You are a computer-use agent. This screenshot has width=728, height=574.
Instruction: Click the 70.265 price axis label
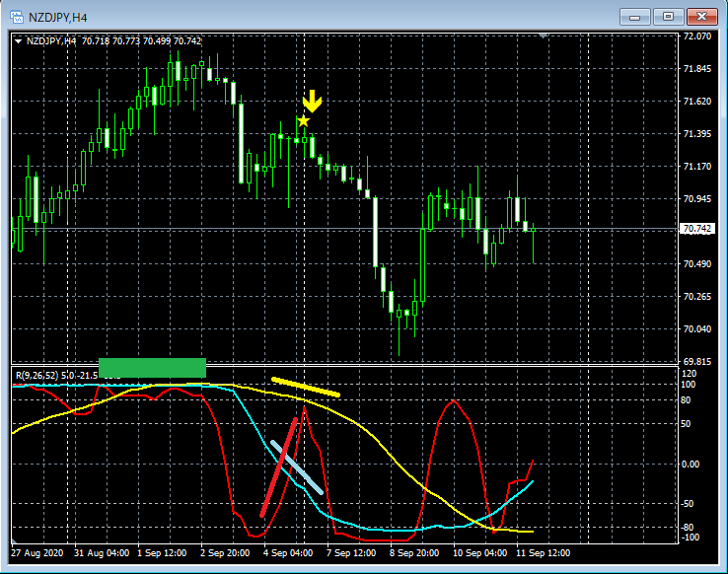[x=696, y=296]
